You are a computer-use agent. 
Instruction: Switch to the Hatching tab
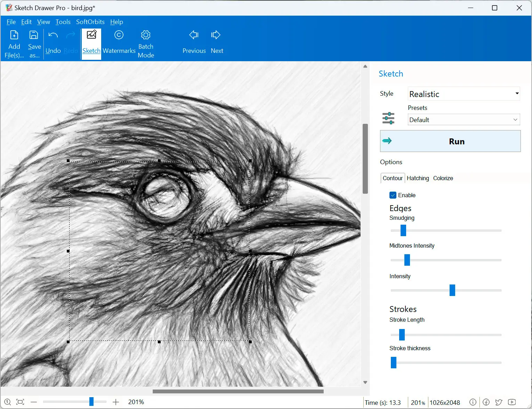[x=418, y=178]
